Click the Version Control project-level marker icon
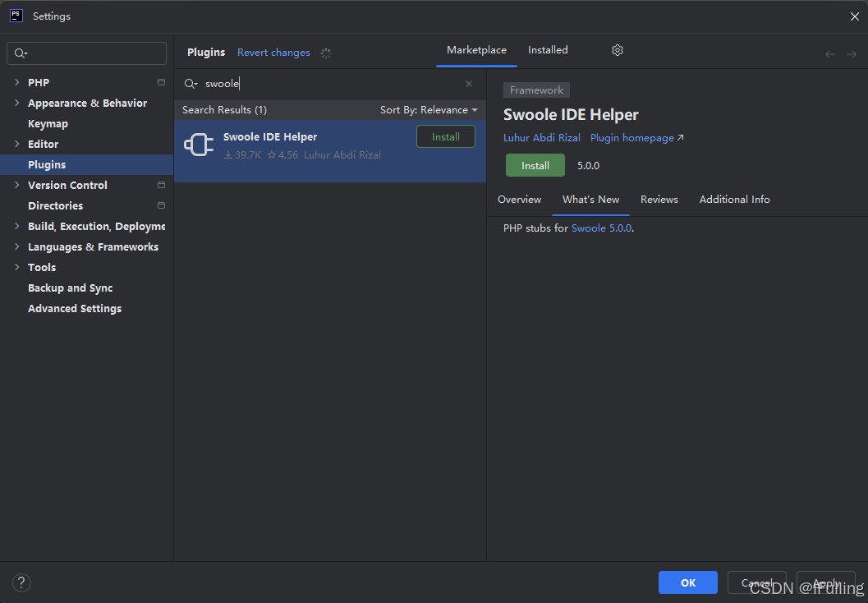The image size is (868, 603). (161, 185)
